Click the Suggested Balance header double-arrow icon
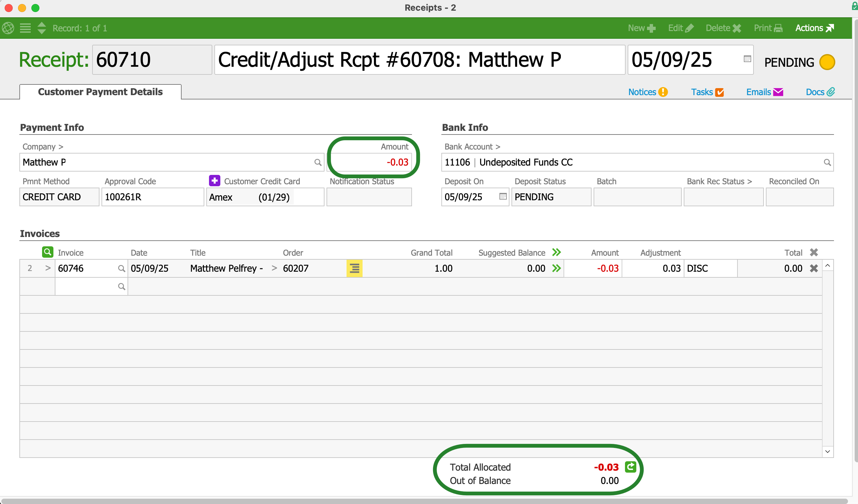The image size is (858, 504). [x=556, y=252]
